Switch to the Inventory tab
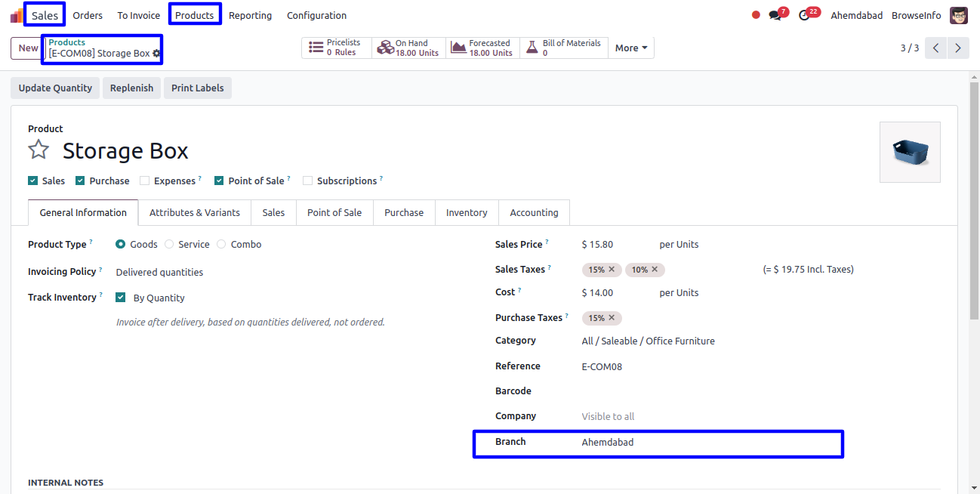980x494 pixels. point(466,213)
